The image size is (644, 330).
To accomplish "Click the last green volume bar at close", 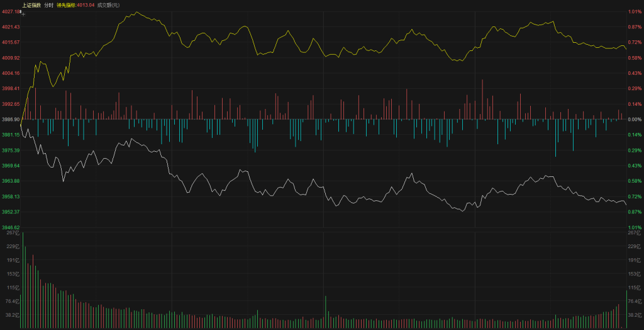I will coord(626,310).
